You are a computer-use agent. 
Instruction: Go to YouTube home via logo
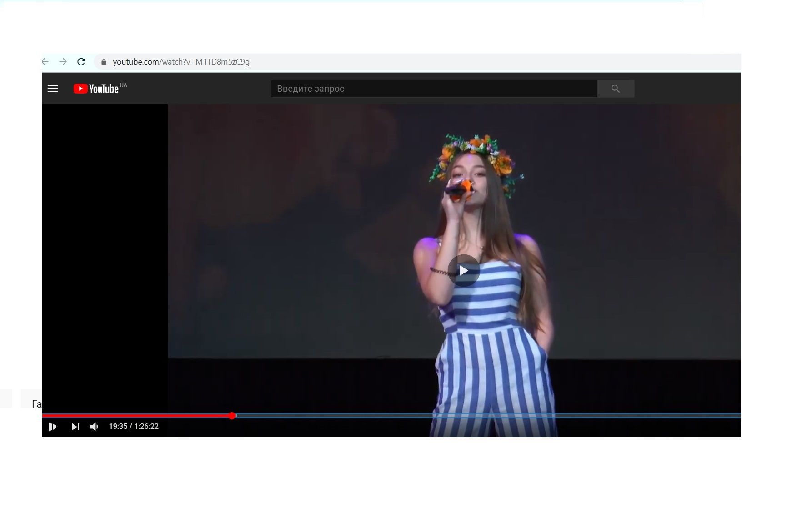point(96,89)
